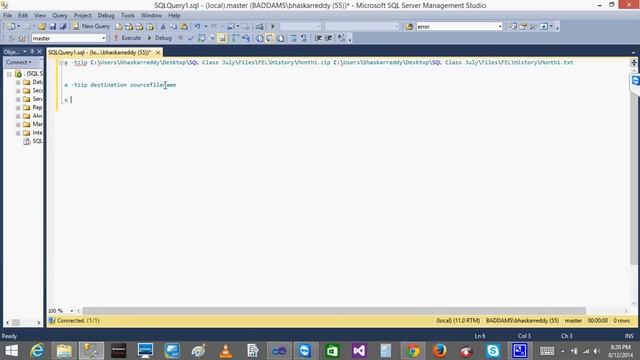Open Google Chrome from the taskbar
The image size is (640, 360).
[413, 351]
